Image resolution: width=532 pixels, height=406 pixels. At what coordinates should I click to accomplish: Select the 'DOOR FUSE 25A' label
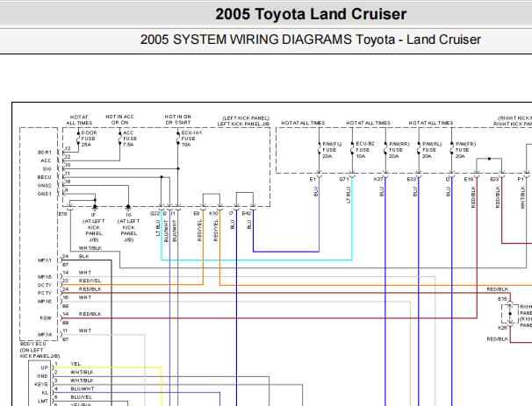[x=89, y=139]
